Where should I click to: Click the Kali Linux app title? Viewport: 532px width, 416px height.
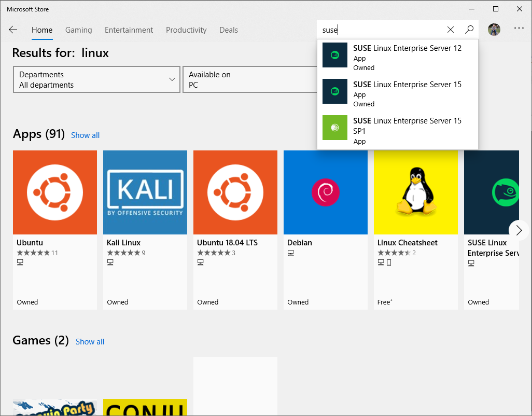[x=123, y=243]
